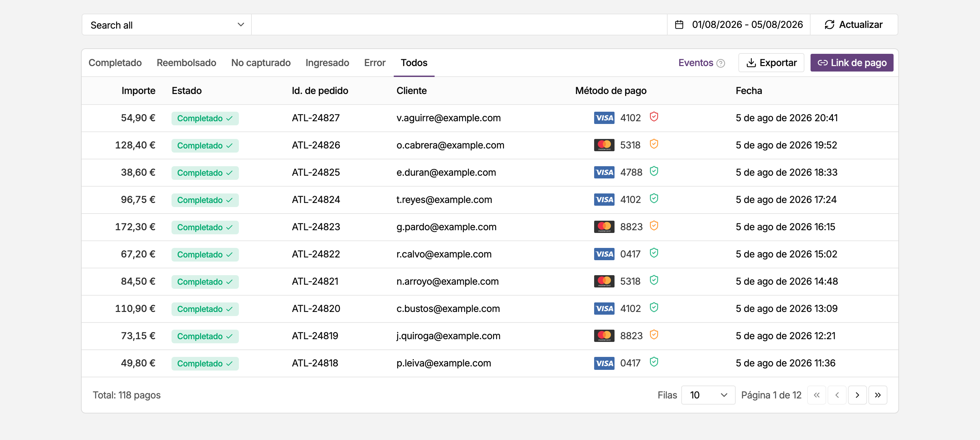Click the Actualizar refresh button
The image size is (980, 440).
coord(854,25)
